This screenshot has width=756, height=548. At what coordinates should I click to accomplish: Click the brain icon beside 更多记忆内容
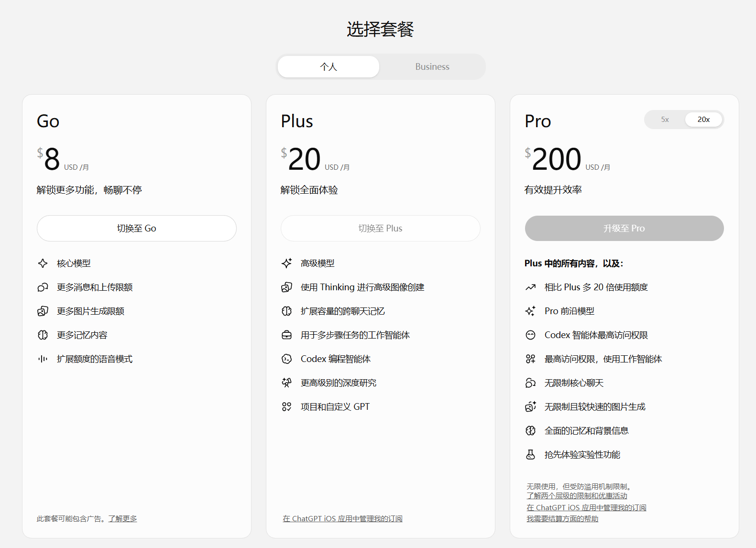43,335
